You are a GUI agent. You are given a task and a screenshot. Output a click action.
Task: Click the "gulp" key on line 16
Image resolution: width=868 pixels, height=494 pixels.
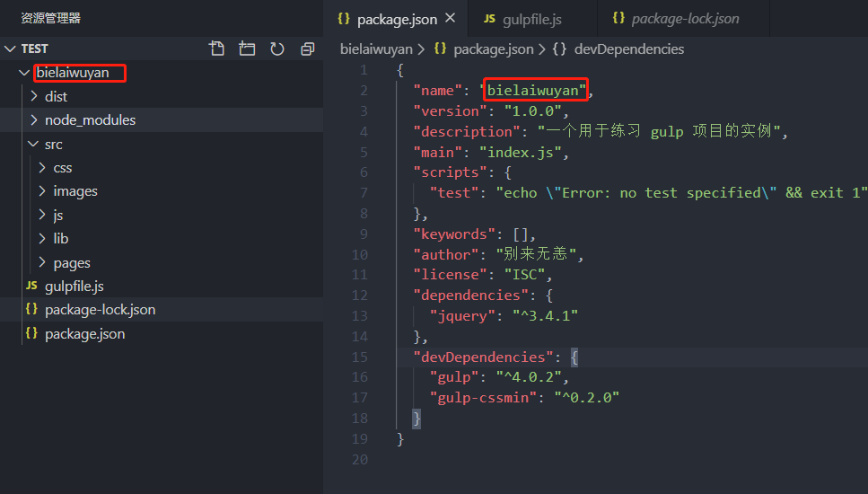pos(454,377)
